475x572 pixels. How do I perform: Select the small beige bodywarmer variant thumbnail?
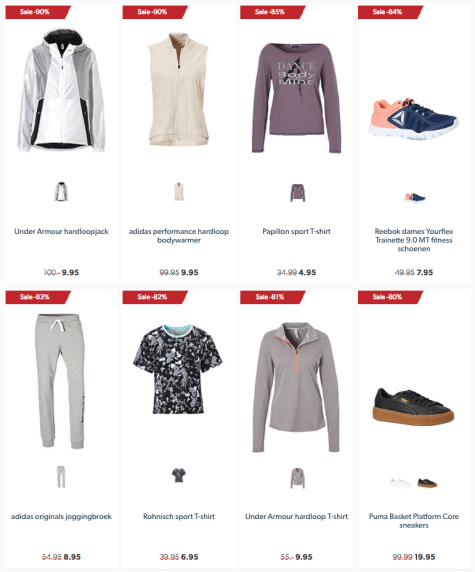point(179,192)
